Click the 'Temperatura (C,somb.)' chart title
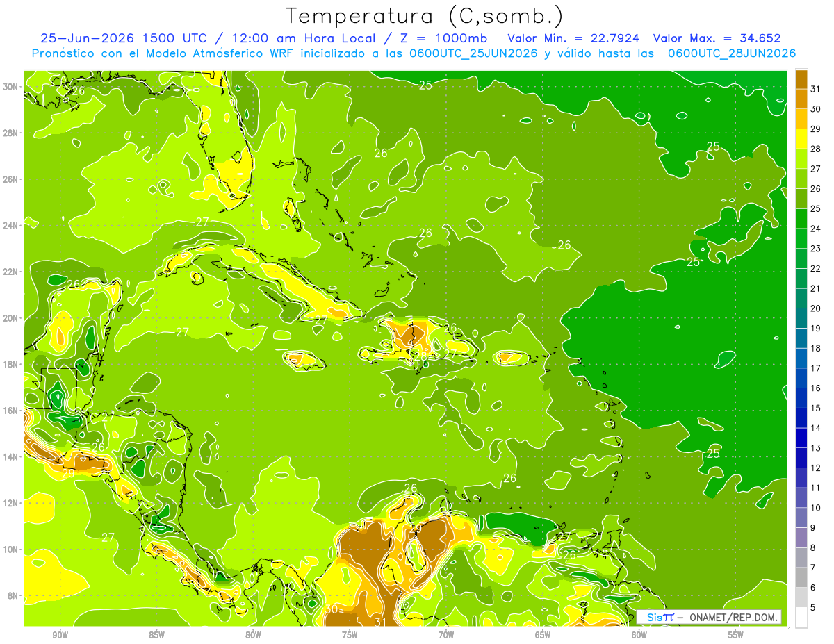 point(425,17)
